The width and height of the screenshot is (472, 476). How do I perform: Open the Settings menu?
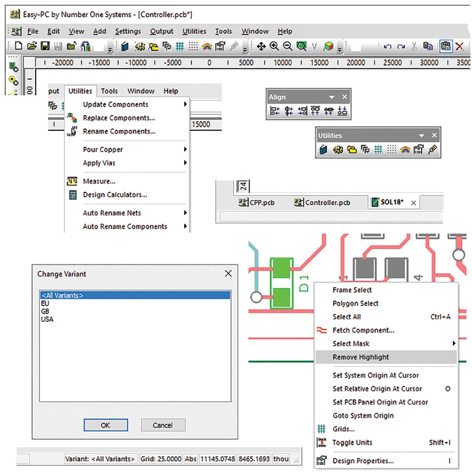click(128, 31)
